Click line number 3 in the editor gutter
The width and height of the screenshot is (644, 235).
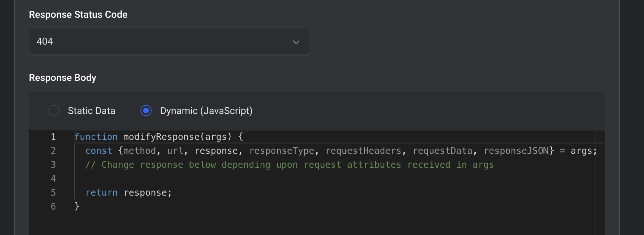53,165
